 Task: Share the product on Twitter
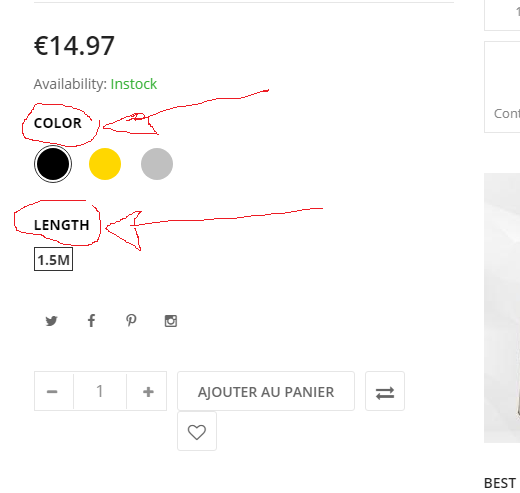pos(51,321)
